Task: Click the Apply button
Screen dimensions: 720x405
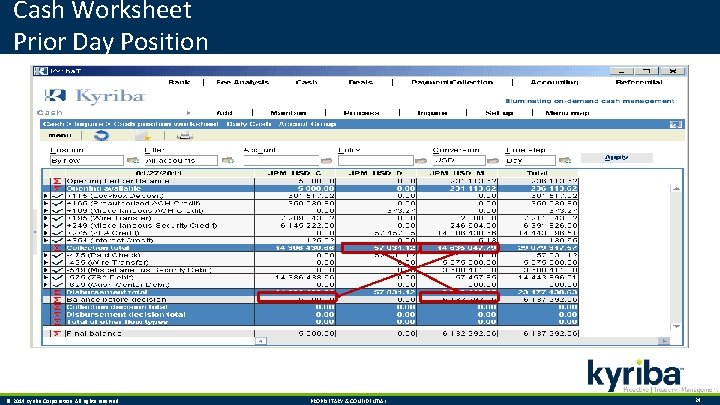Action: point(616,158)
